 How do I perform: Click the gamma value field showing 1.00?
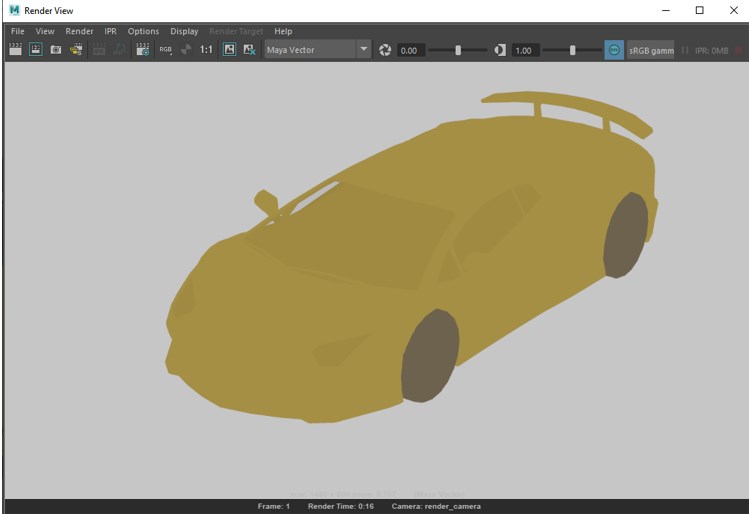coord(525,50)
